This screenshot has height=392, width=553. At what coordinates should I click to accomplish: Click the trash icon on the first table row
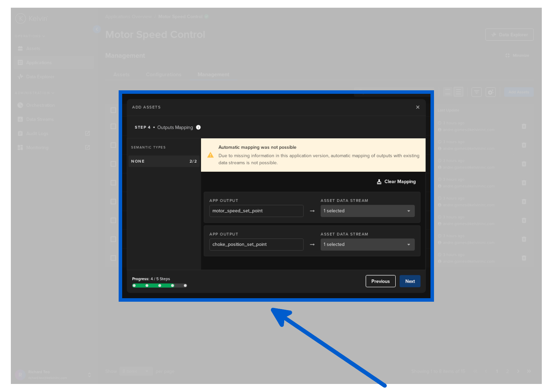pos(524,126)
